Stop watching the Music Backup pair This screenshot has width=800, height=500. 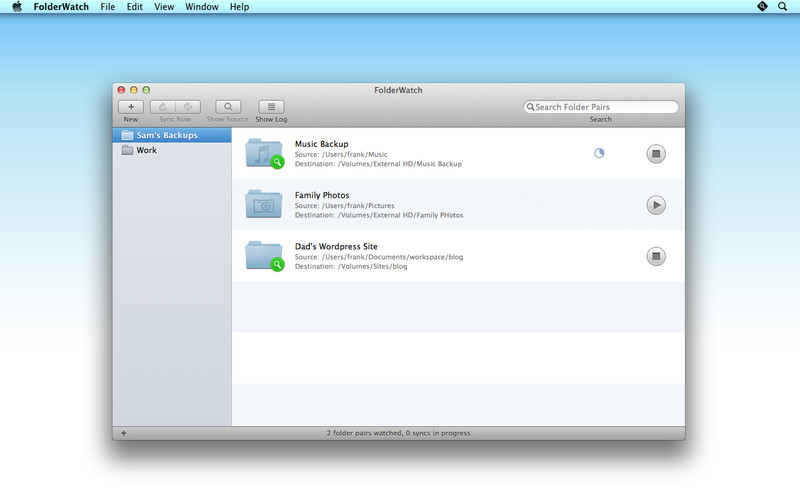coord(655,153)
